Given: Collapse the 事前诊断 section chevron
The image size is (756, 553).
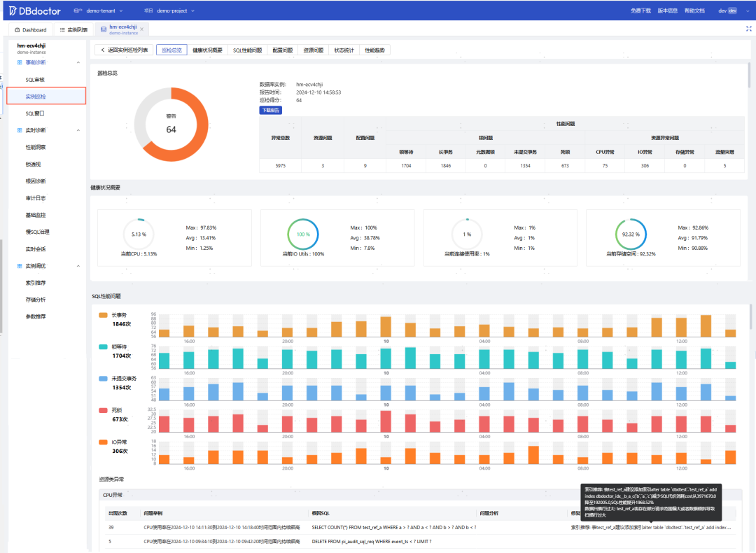Looking at the screenshot, I should 78,62.
